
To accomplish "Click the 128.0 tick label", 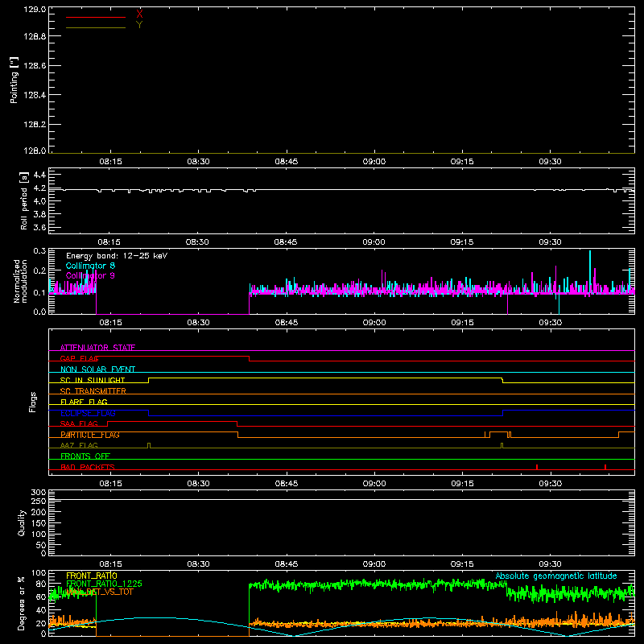I will pos(35,151).
